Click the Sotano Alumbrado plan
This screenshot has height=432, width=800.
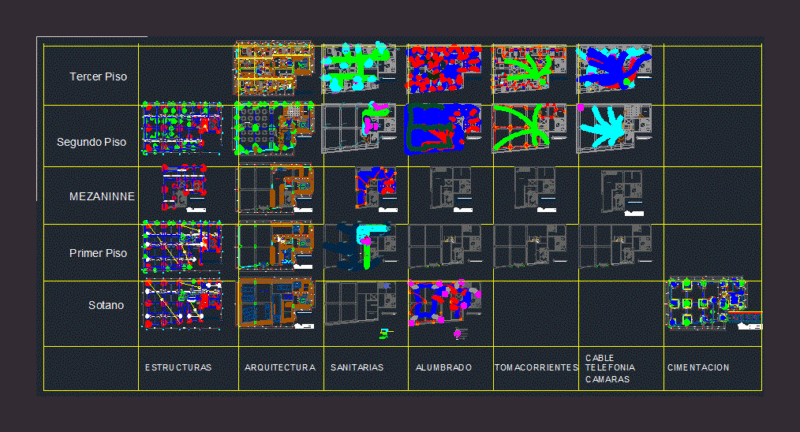pos(444,302)
